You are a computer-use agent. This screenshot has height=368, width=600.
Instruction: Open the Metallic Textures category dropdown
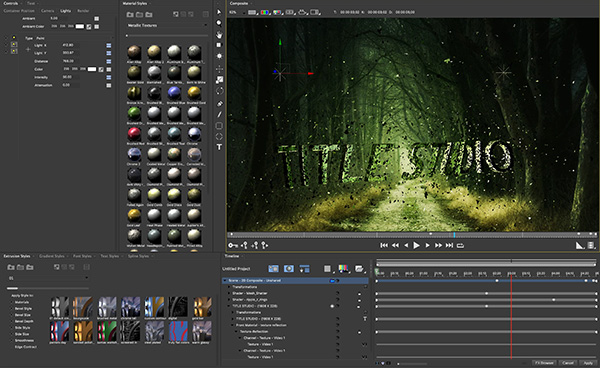(x=167, y=25)
